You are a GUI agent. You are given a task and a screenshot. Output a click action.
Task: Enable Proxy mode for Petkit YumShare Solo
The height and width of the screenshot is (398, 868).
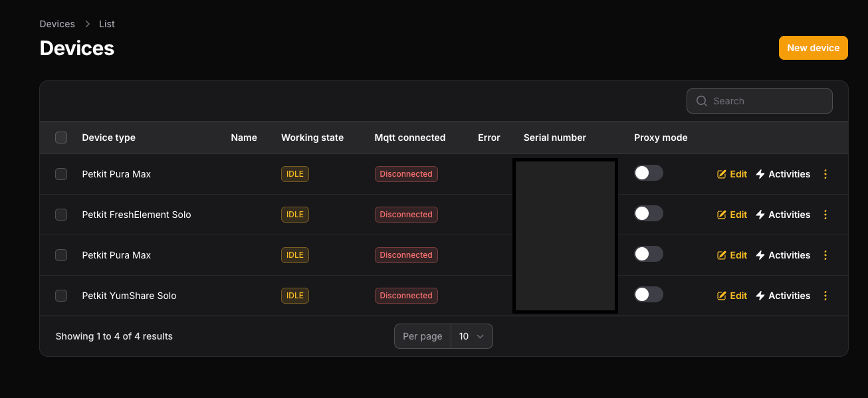(x=648, y=294)
